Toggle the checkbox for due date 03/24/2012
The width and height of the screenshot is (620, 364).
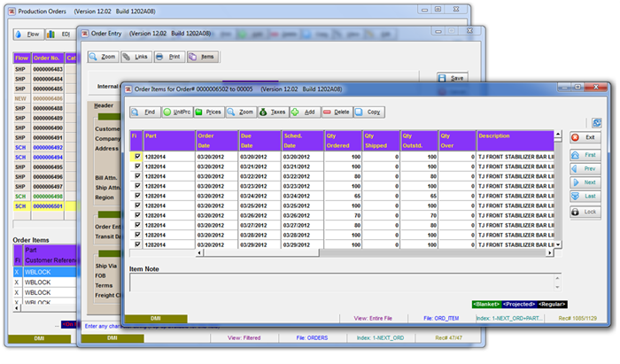(x=137, y=196)
